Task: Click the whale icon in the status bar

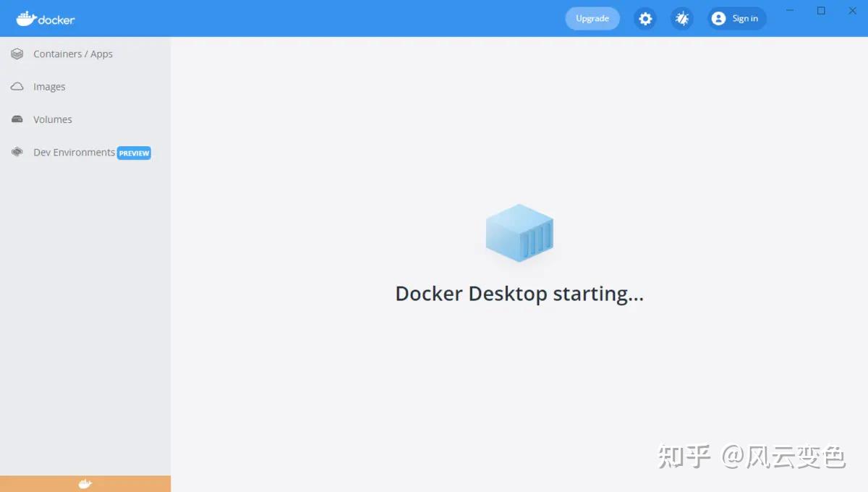Action: tap(85, 483)
